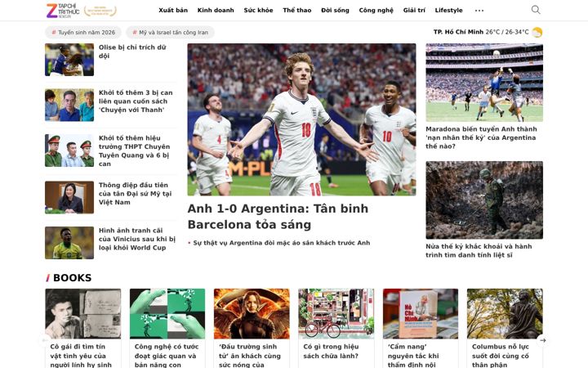Click thumbnail of three men portraits

pyautogui.click(x=69, y=105)
